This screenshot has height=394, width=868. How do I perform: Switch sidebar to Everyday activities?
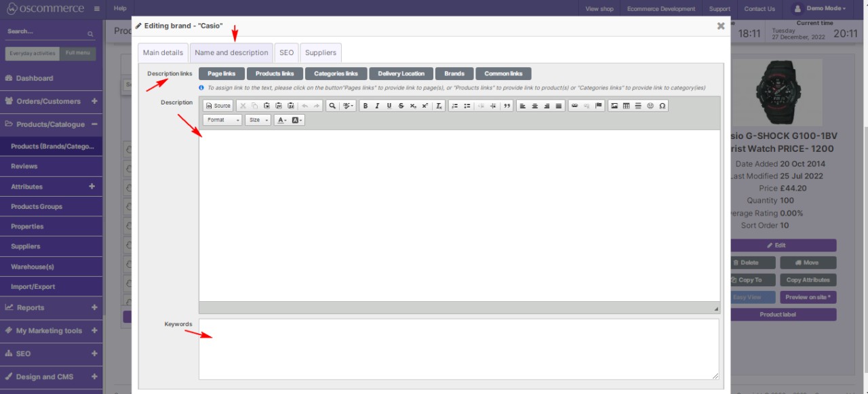[x=33, y=54]
